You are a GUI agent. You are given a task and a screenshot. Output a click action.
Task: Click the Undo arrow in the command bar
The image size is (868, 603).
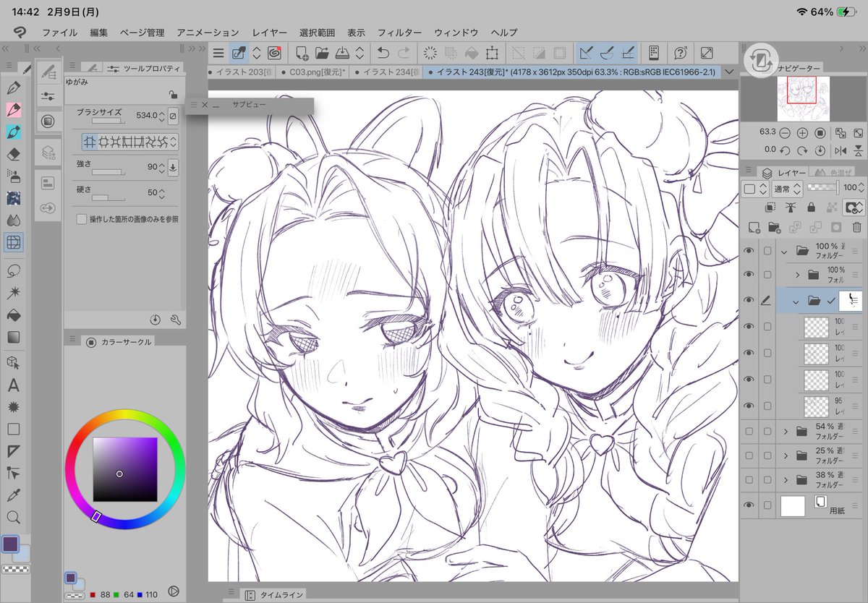[383, 52]
